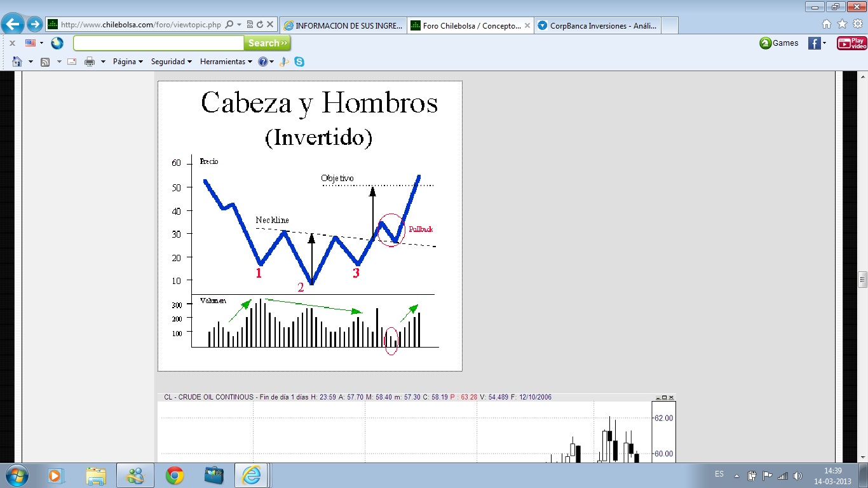Screen dimensions: 868x488
Task: Expand the Print options dropdown arrow
Action: [x=103, y=62]
